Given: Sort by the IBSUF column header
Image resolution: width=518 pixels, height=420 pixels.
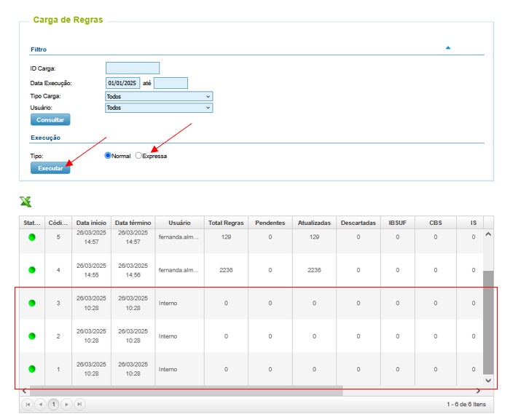Looking at the screenshot, I should click(397, 223).
